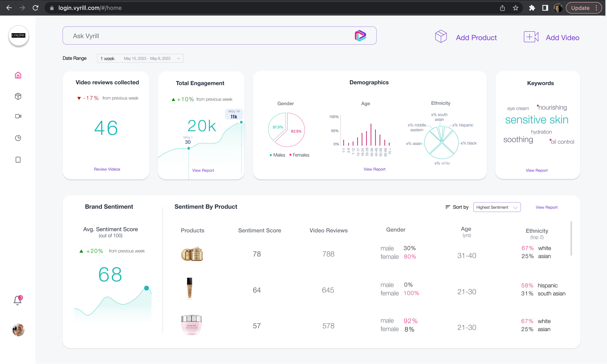The image size is (607, 364).
Task: Click the Vyrill logo send icon in search bar
Action: pos(360,36)
